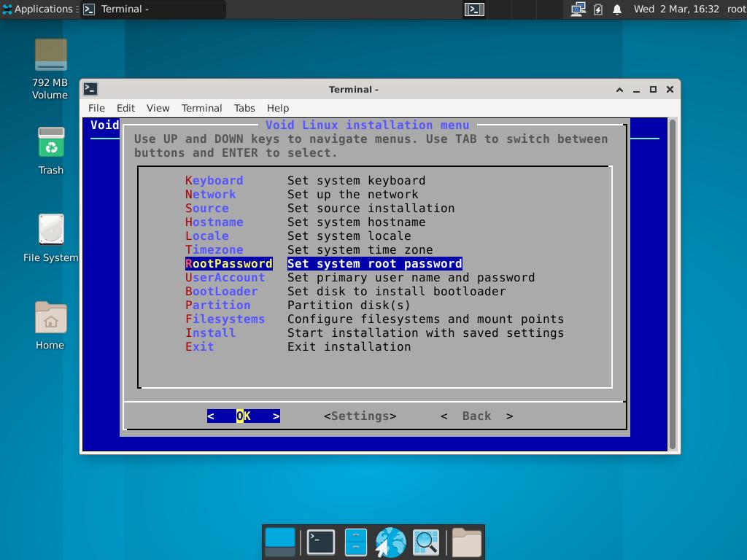Click the Terminal window vertical scrollbar

coord(672,284)
